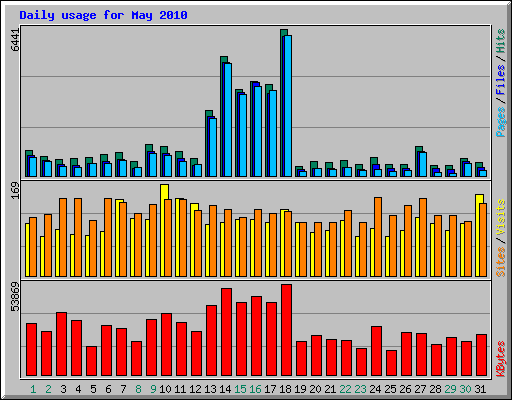
Task: Click the red KBytes bar for day 10
Action: (x=166, y=345)
